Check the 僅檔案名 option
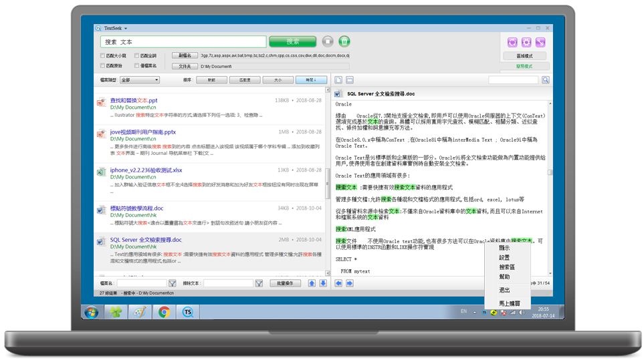Viewport: 644px width, 360px height. point(136,66)
